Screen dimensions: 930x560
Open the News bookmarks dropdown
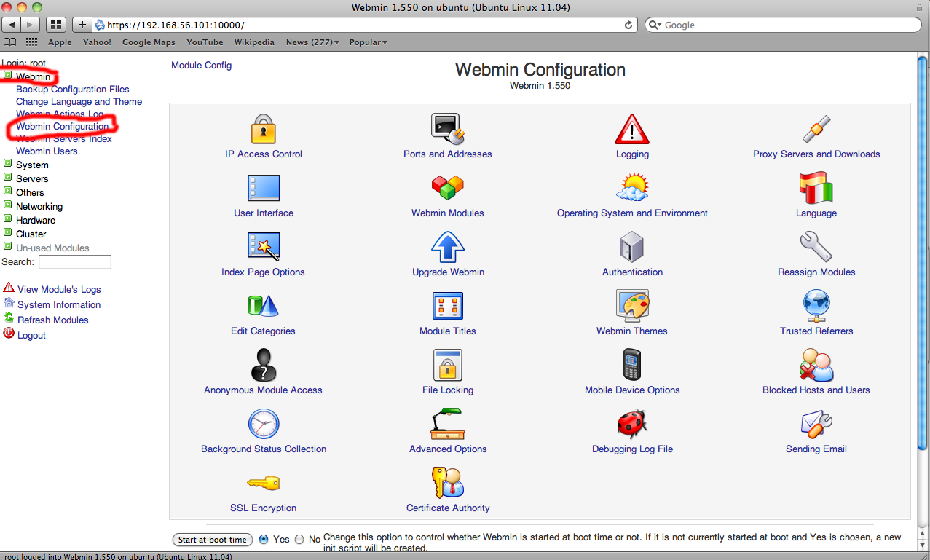pos(312,42)
